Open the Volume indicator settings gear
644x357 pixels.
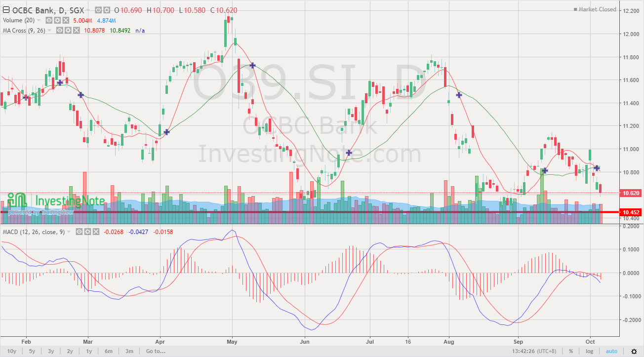click(x=57, y=20)
